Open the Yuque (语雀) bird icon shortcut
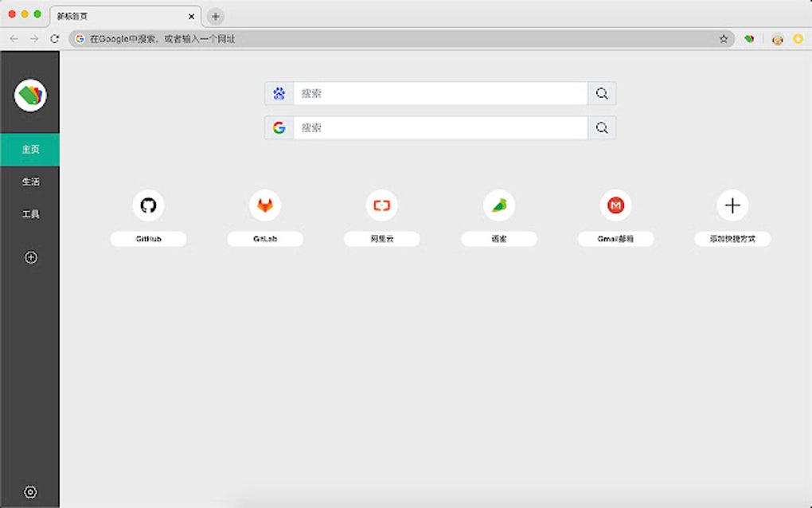The height and width of the screenshot is (508, 812). point(498,205)
